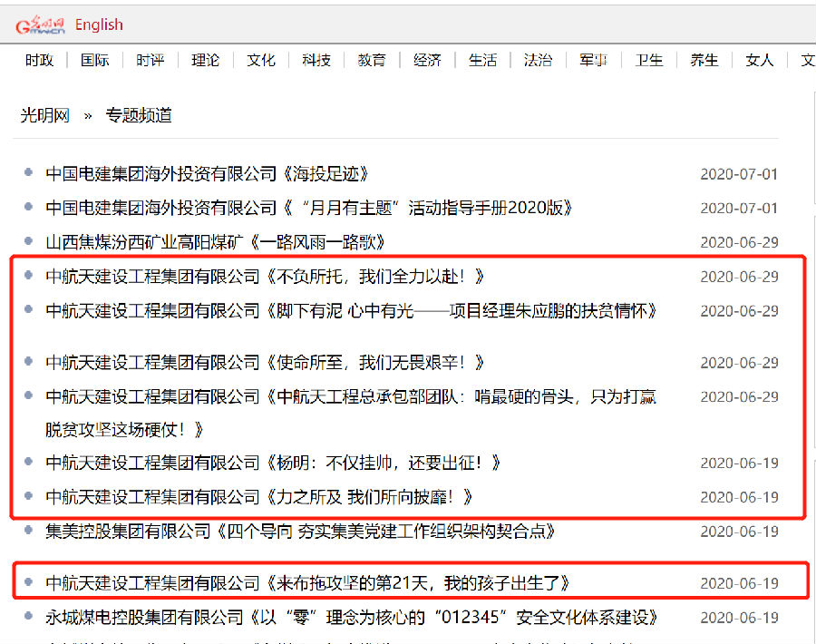Click the 光明网 breadcrumb link
The image size is (816, 644).
click(x=45, y=115)
